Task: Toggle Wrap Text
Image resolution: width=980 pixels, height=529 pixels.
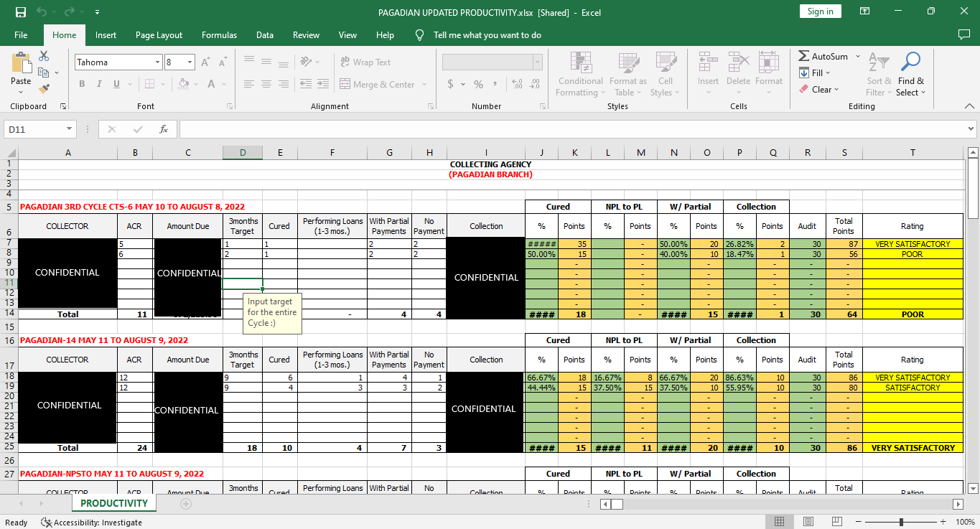Action: click(x=365, y=62)
